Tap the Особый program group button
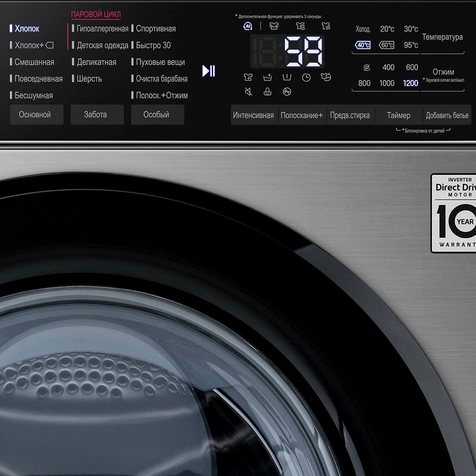 tap(157, 115)
